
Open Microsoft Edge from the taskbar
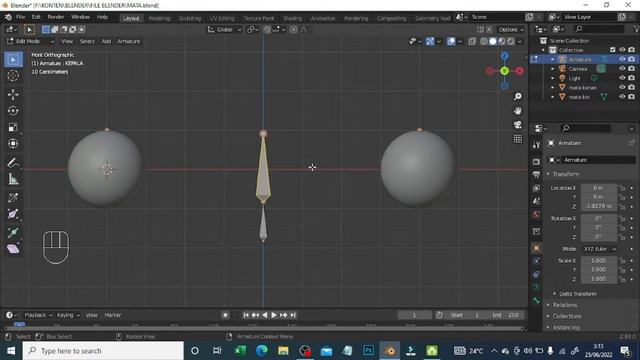pos(262,351)
